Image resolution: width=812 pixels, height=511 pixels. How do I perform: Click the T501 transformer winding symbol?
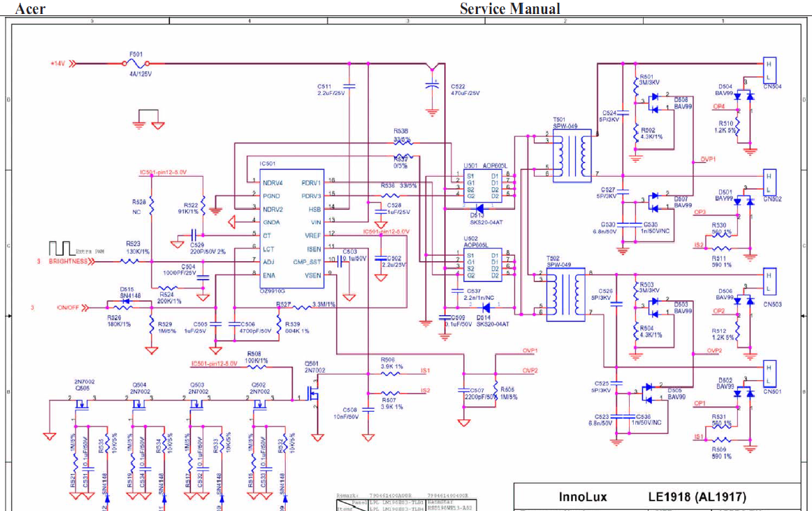pyautogui.click(x=572, y=155)
